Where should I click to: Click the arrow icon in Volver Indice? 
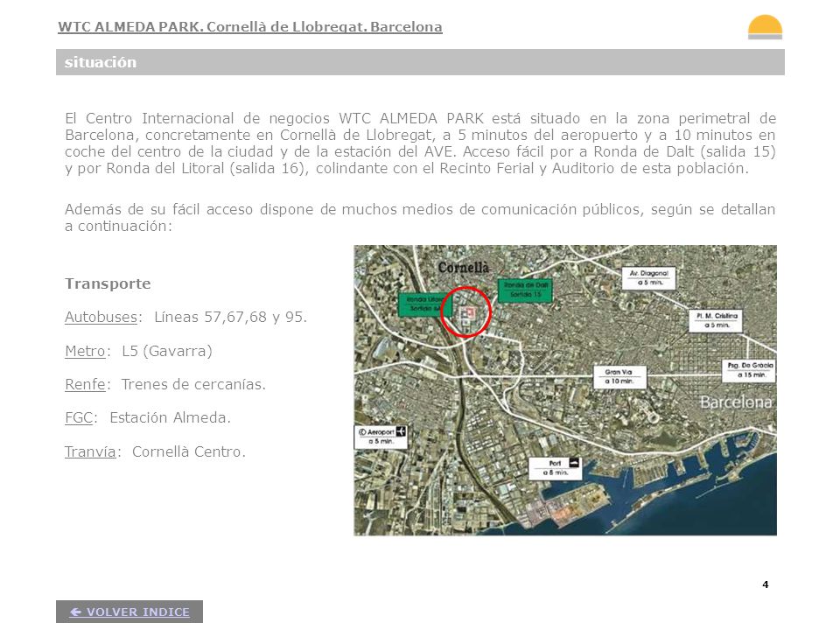pyautogui.click(x=75, y=612)
